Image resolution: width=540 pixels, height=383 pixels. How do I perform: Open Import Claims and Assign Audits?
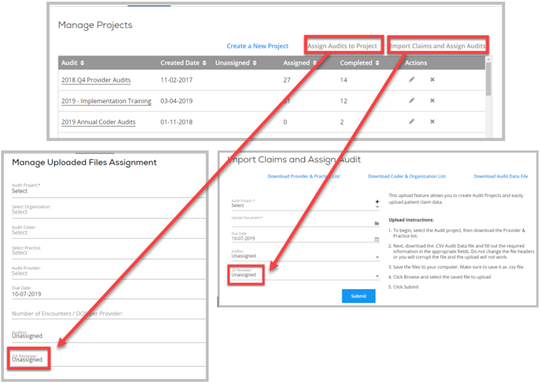point(438,46)
